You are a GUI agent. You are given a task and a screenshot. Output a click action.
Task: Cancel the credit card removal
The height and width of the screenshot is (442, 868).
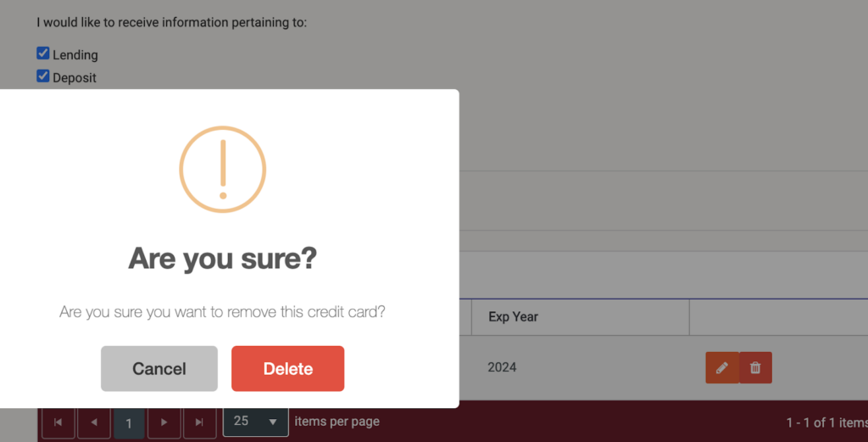[159, 368]
